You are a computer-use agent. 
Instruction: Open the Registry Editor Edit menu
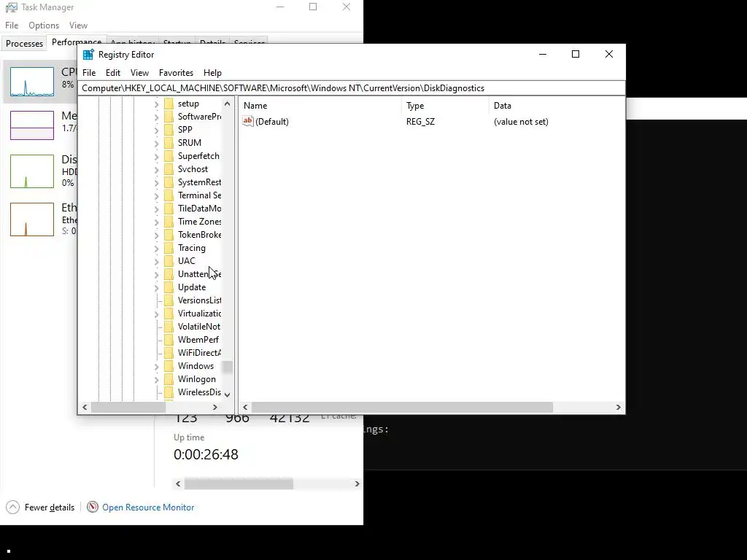pyautogui.click(x=113, y=73)
